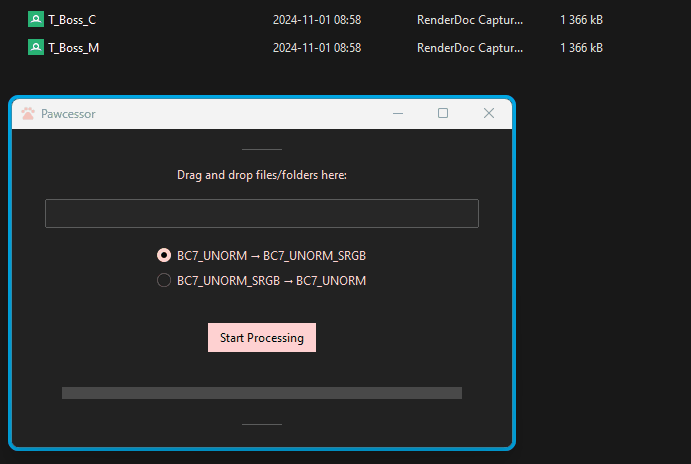The width and height of the screenshot is (691, 464).
Task: Click the Pawcessor paw icon in title bar
Action: point(28,114)
